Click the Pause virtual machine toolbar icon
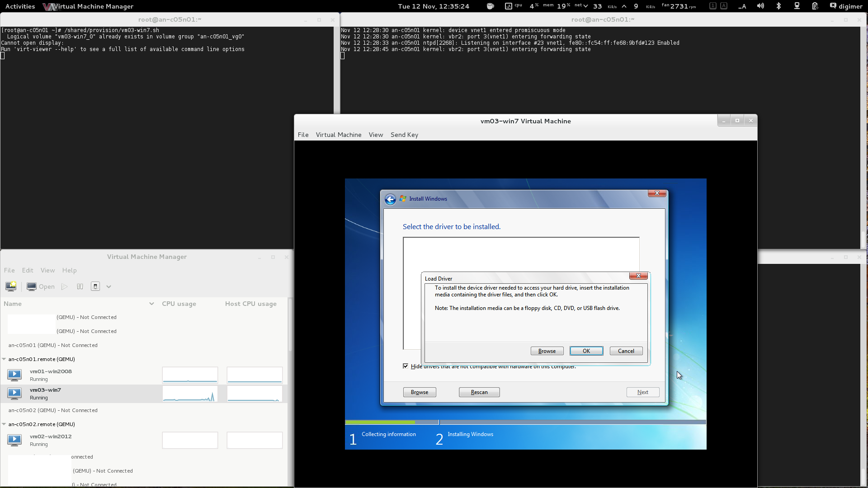The height and width of the screenshot is (488, 868). pos(80,286)
